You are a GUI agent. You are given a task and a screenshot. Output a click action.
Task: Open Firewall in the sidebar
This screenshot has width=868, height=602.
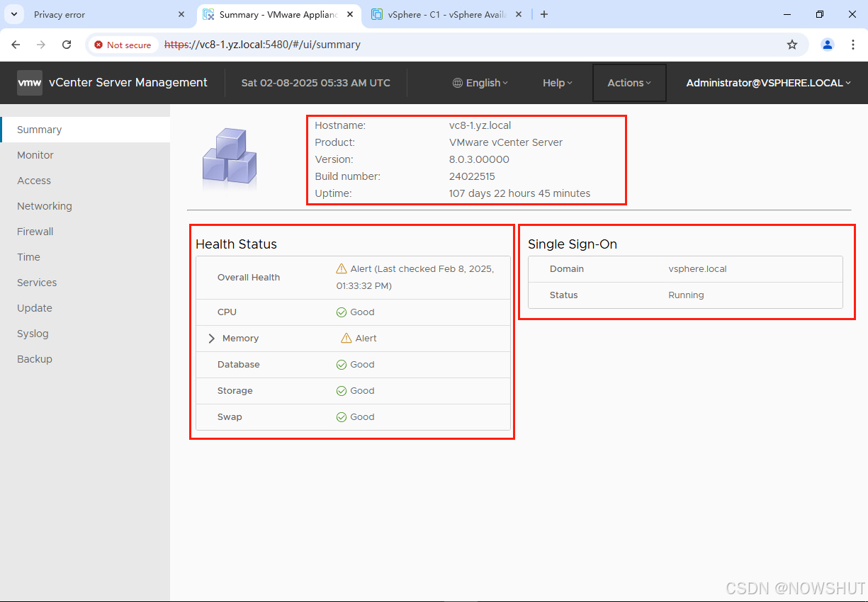[85, 232]
